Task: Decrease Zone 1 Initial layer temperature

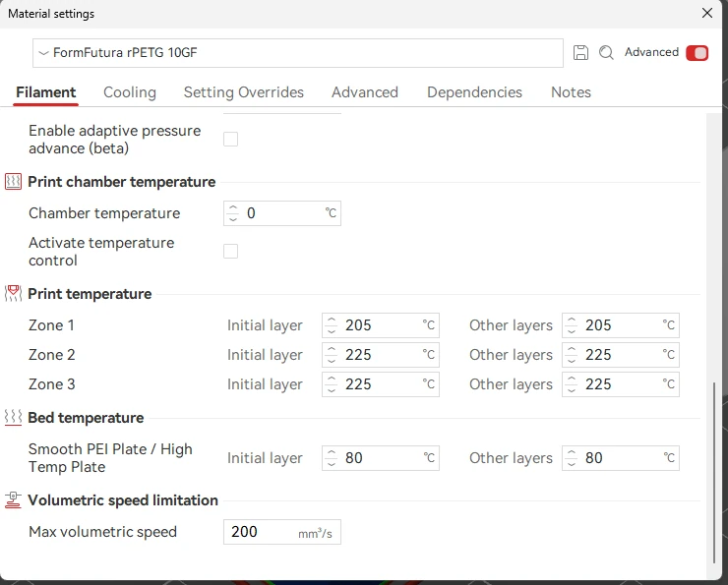Action: pos(331,330)
